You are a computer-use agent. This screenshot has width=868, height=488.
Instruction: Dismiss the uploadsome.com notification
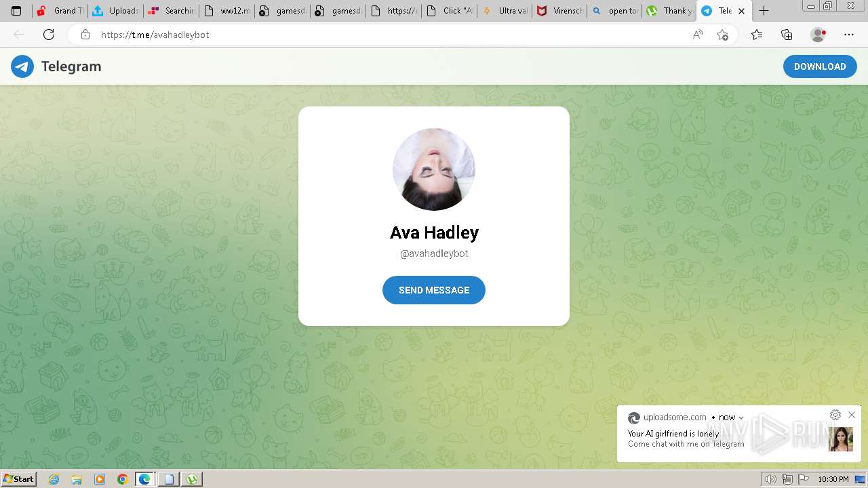(x=852, y=415)
